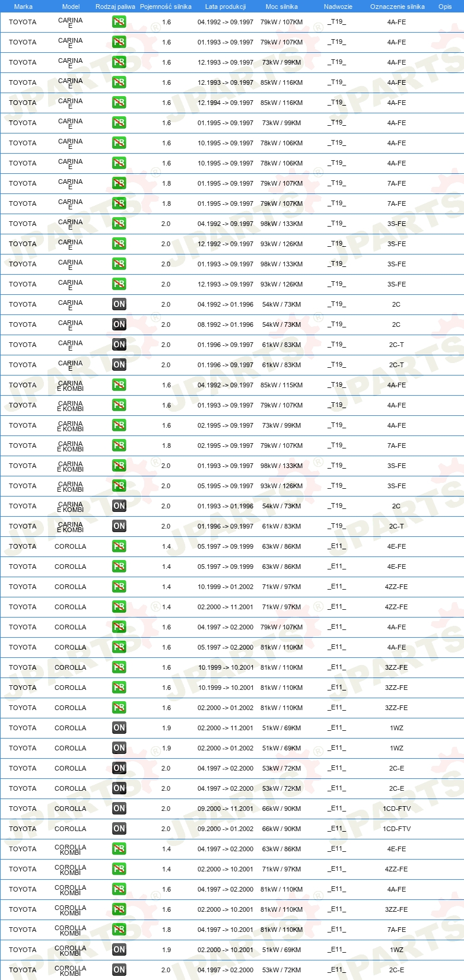Click petrol icon in Corolla Kombi 1.8 7A-FE row

coord(119,930)
